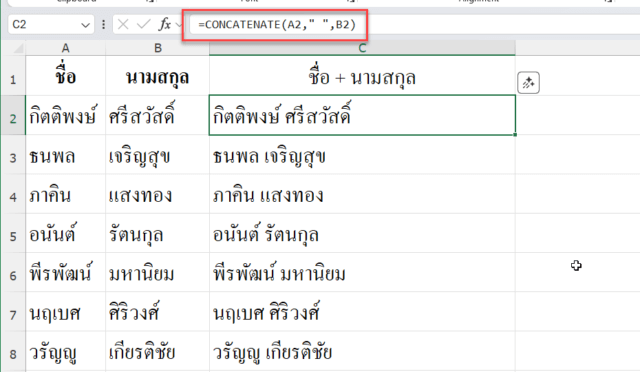Select row 4 header
This screenshot has width=640, height=372.
click(x=13, y=194)
